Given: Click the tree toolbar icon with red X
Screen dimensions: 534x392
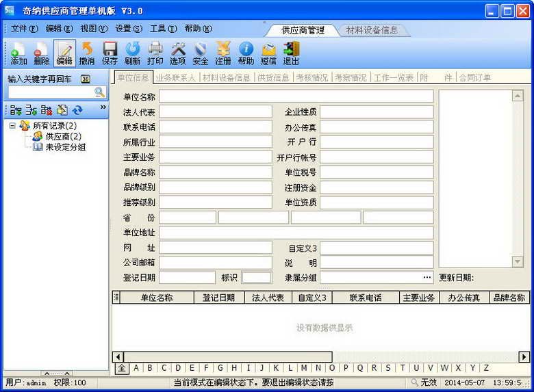Looking at the screenshot, I should pyautogui.click(x=47, y=110).
